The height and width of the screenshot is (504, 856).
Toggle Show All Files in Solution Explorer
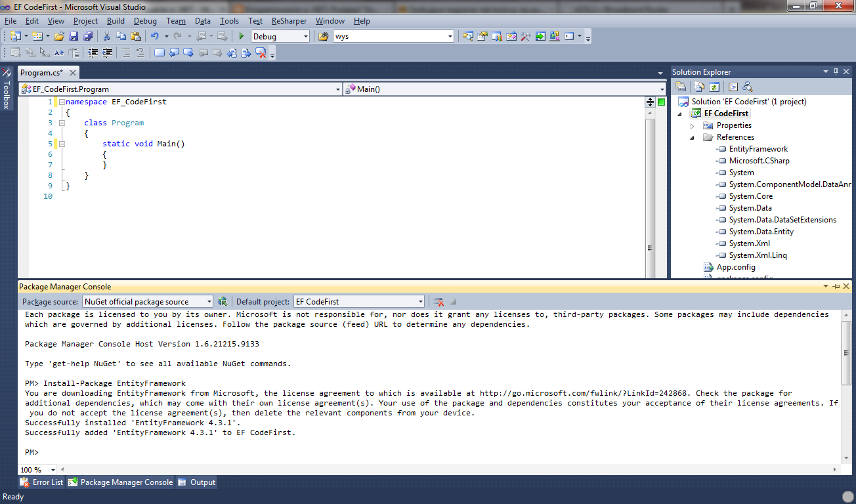pos(700,87)
